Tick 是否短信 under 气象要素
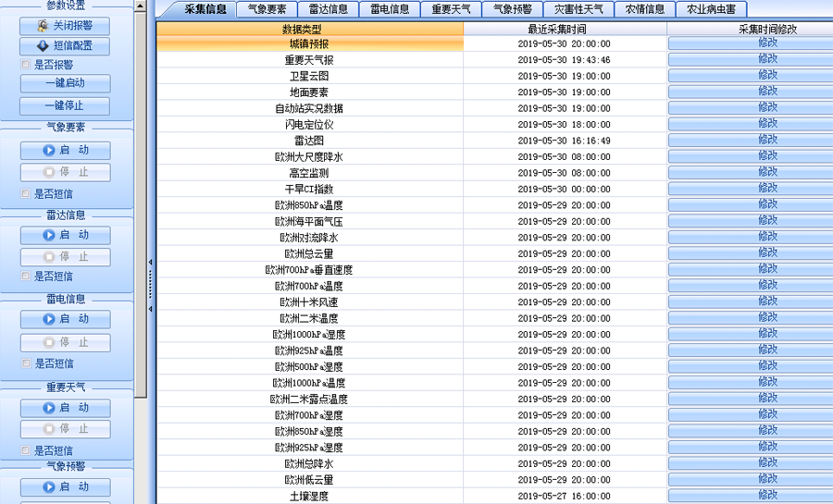Image resolution: width=833 pixels, height=504 pixels. [x=26, y=194]
